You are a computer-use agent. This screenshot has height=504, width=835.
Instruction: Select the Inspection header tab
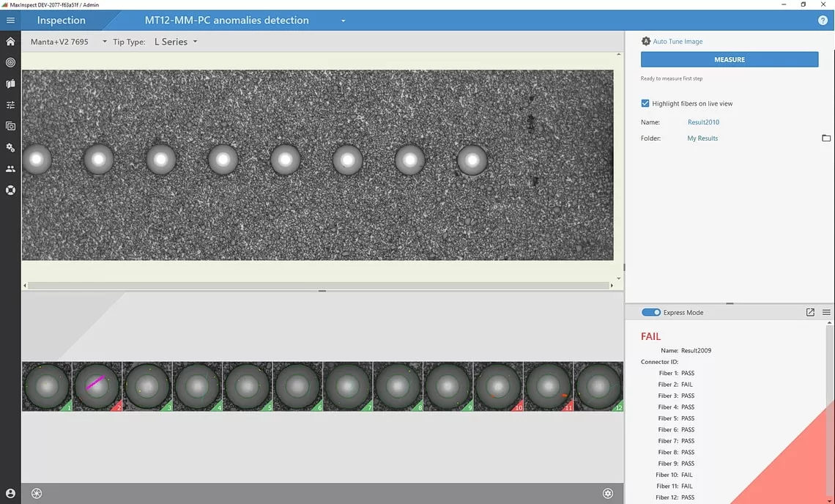(62, 21)
